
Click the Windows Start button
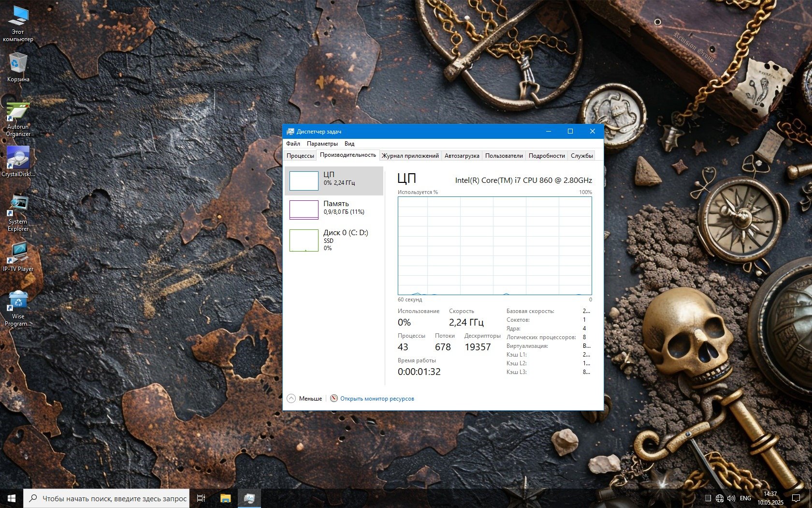tap(12, 498)
